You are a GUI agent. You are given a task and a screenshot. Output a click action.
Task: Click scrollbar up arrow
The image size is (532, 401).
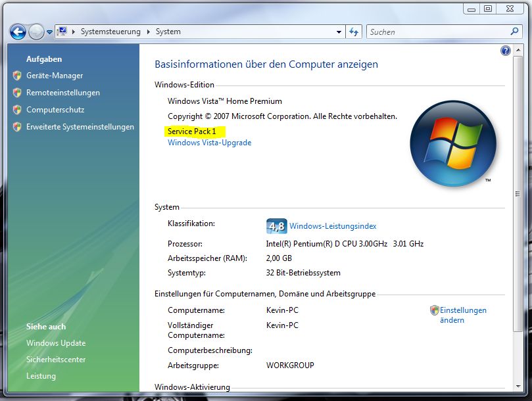click(518, 50)
